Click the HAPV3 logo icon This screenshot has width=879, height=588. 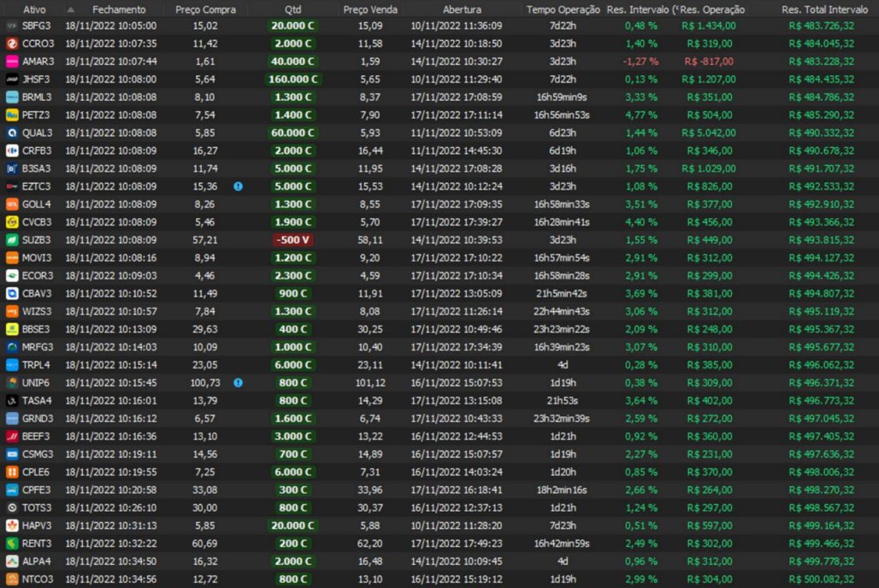click(12, 526)
